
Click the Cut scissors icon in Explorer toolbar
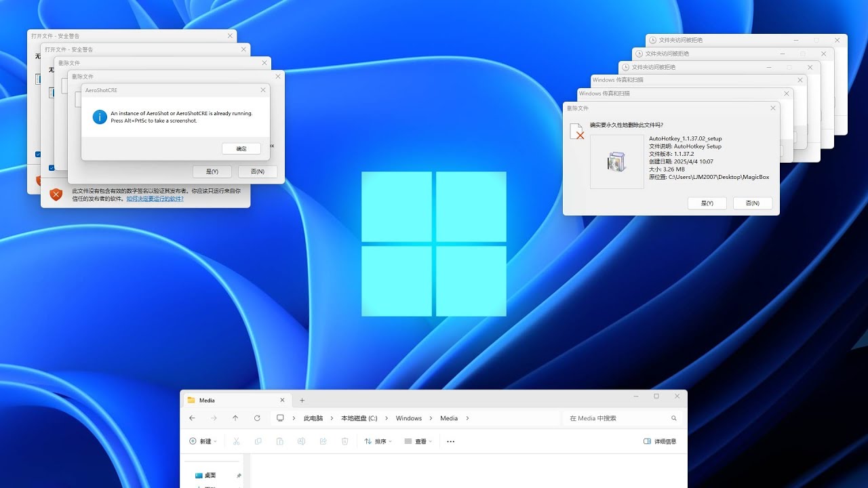(x=237, y=441)
